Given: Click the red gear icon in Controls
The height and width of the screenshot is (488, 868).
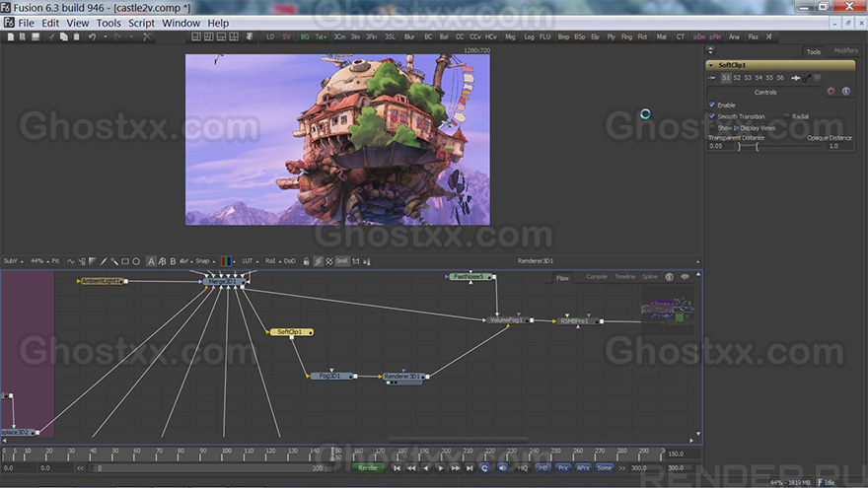Looking at the screenshot, I should [831, 92].
